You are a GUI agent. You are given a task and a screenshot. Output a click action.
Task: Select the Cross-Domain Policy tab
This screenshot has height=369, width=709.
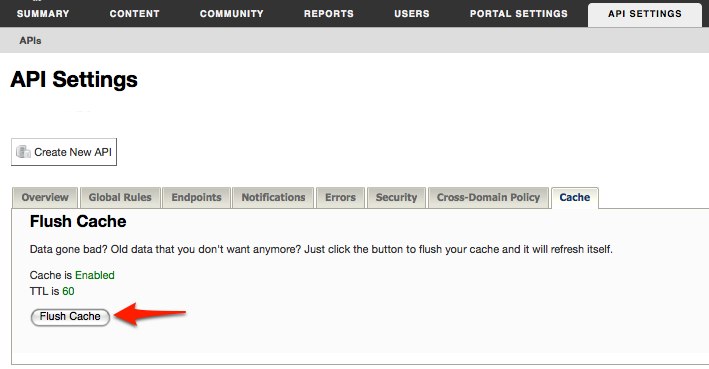(488, 198)
